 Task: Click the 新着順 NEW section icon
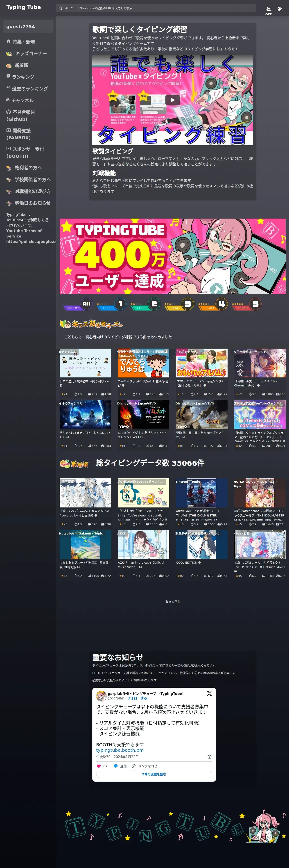74,464
